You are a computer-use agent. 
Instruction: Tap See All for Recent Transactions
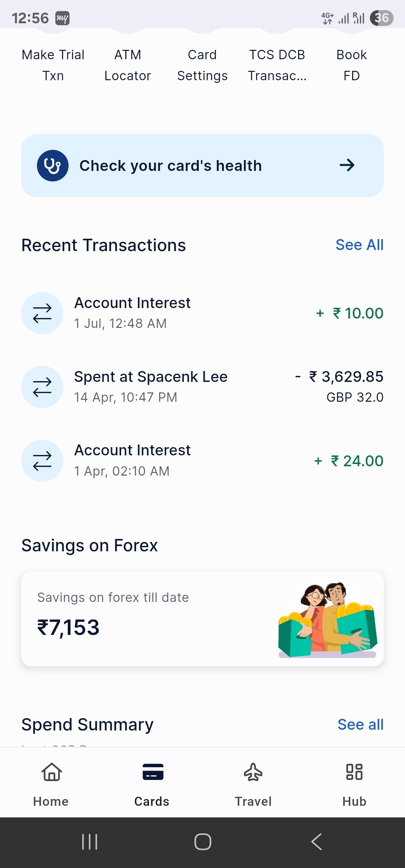click(x=359, y=245)
